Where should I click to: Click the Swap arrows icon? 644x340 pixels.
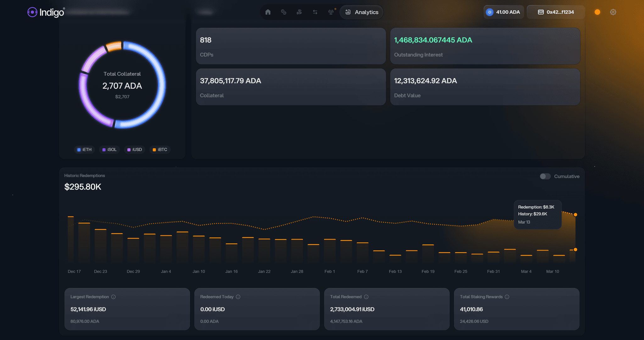315,12
